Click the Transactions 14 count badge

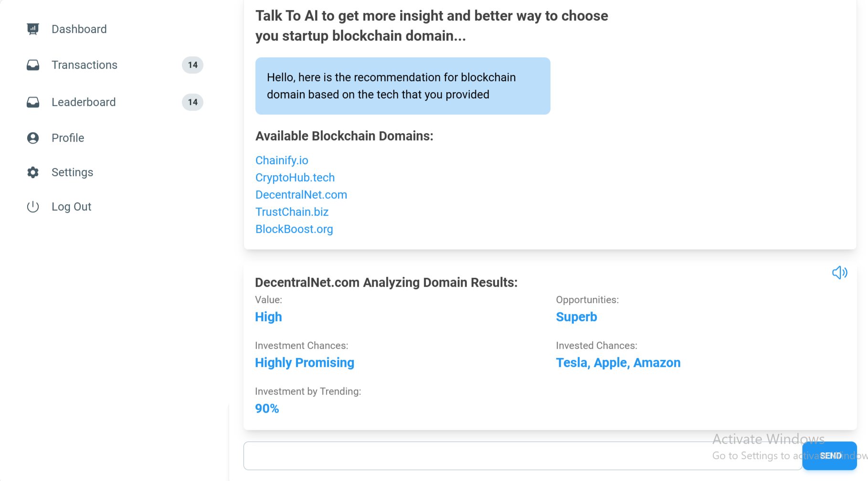[192, 65]
